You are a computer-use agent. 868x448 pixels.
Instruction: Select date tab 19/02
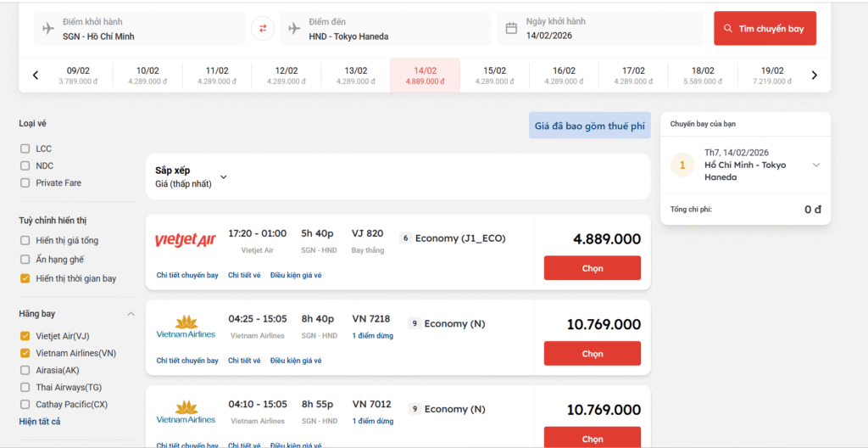(772, 76)
